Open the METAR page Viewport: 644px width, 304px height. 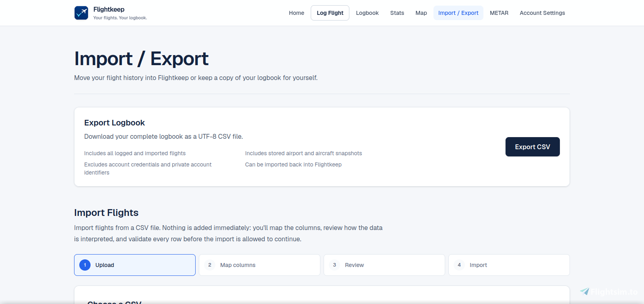point(499,13)
